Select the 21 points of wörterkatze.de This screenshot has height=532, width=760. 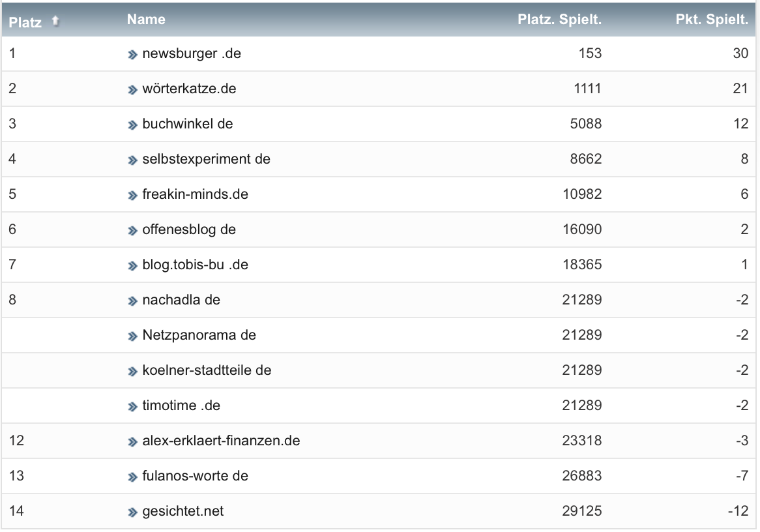point(740,89)
